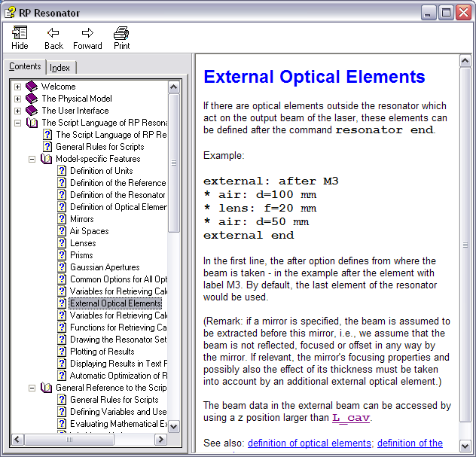Click the Hide toolbar icon
This screenshot has height=457, width=476.
tap(20, 32)
